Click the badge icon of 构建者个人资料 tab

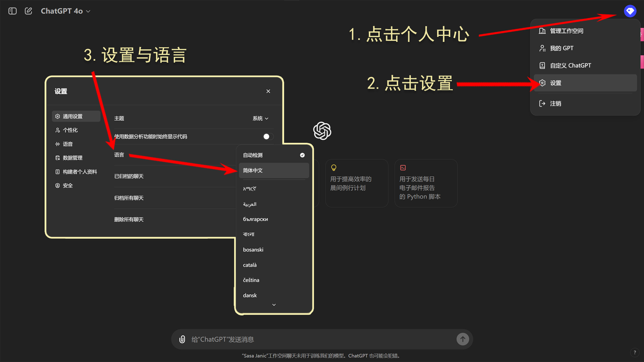(57, 172)
